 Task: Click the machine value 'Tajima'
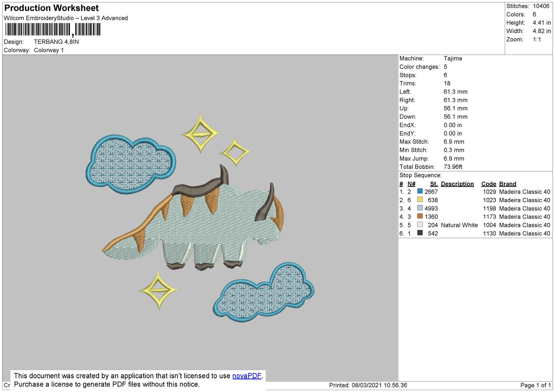tap(453, 58)
